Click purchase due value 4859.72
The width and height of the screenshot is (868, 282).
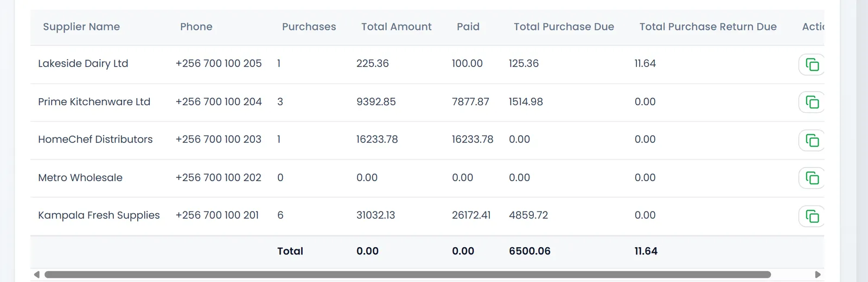click(x=528, y=215)
